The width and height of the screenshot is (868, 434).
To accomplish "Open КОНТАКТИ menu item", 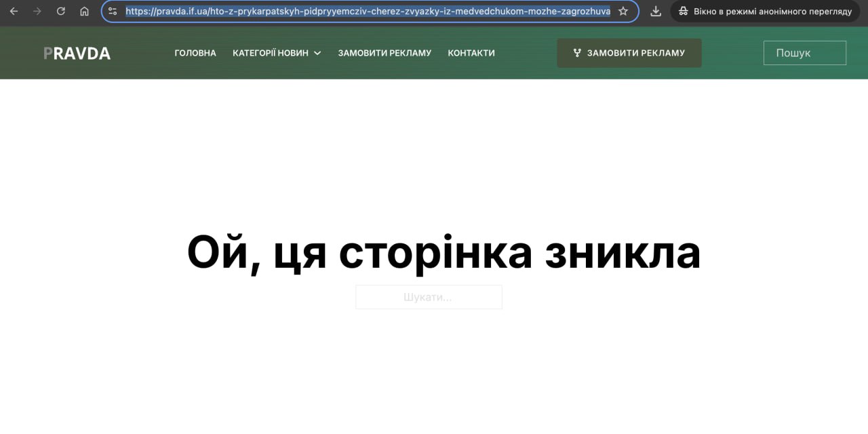I will coord(471,53).
